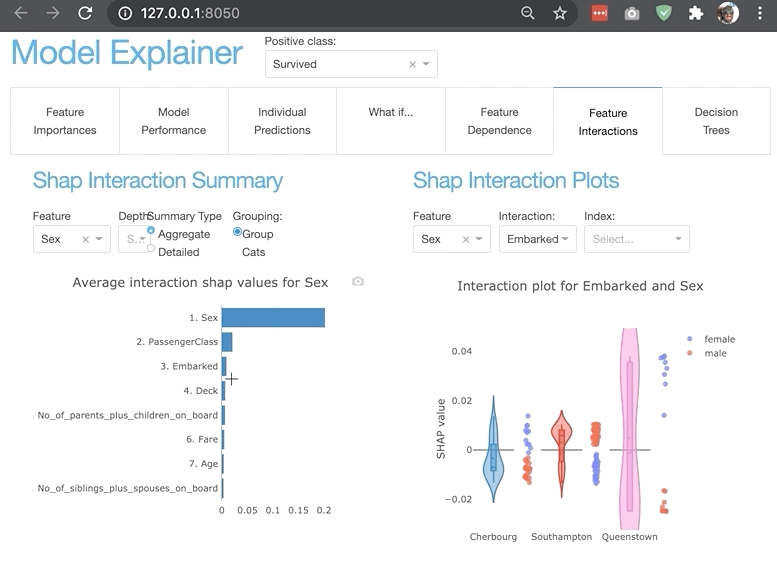This screenshot has height=567, width=777.
Task: Download plot with camera icon above bar chart
Action: 358,282
